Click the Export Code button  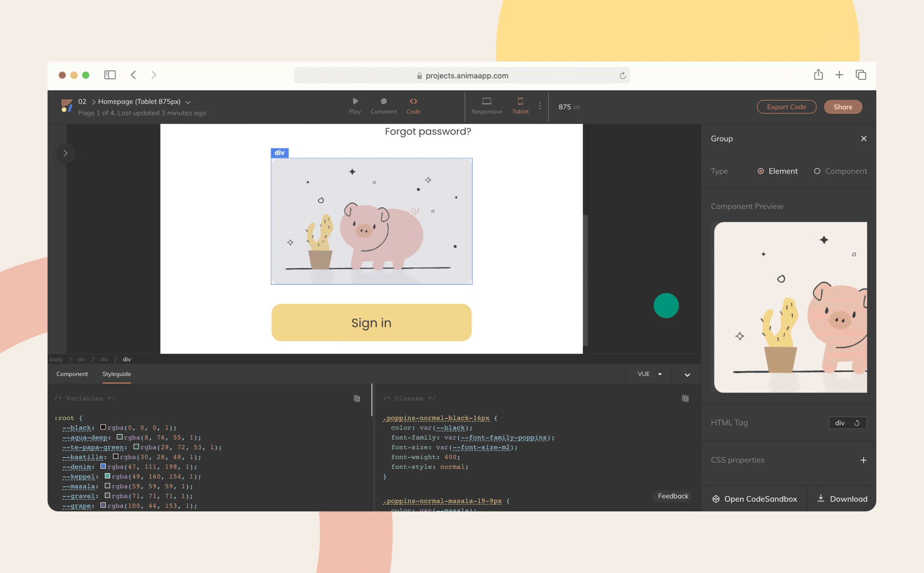click(786, 107)
